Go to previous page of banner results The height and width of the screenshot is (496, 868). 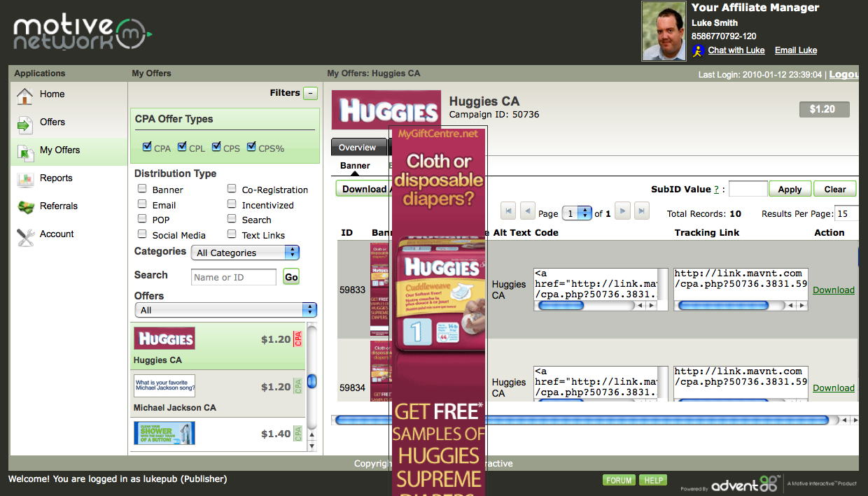tap(528, 212)
